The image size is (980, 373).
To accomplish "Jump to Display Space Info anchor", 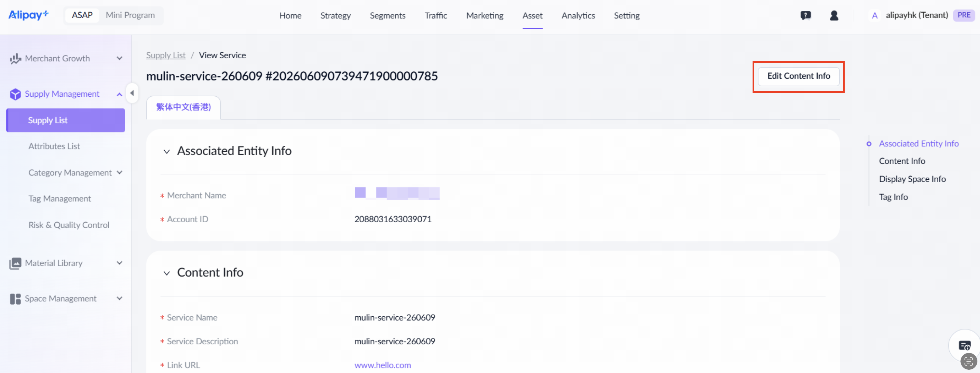I will (x=912, y=179).
